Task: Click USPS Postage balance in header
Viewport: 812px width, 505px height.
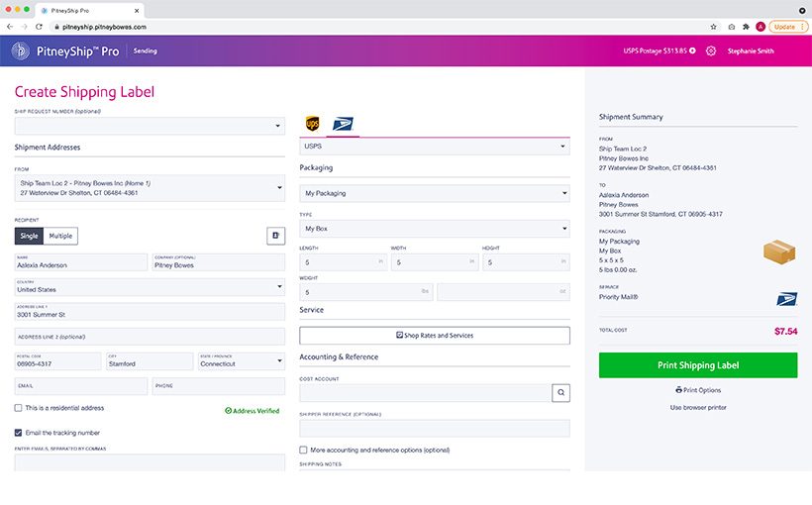Action: 656,50
